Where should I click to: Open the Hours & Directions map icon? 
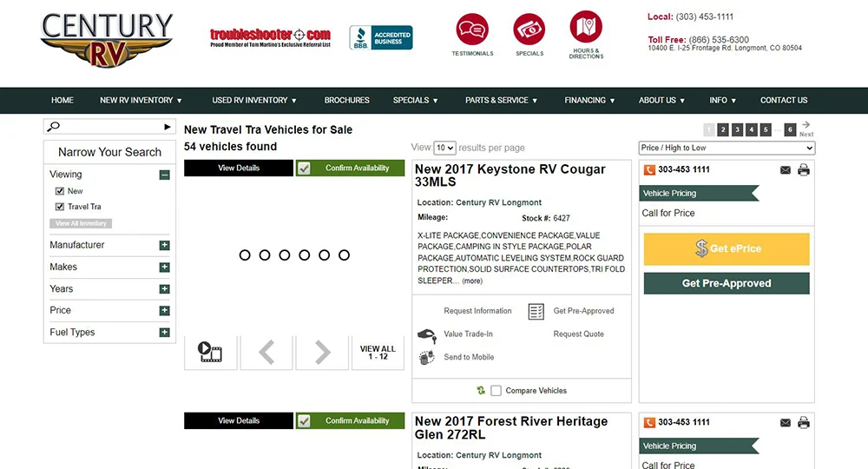click(586, 27)
